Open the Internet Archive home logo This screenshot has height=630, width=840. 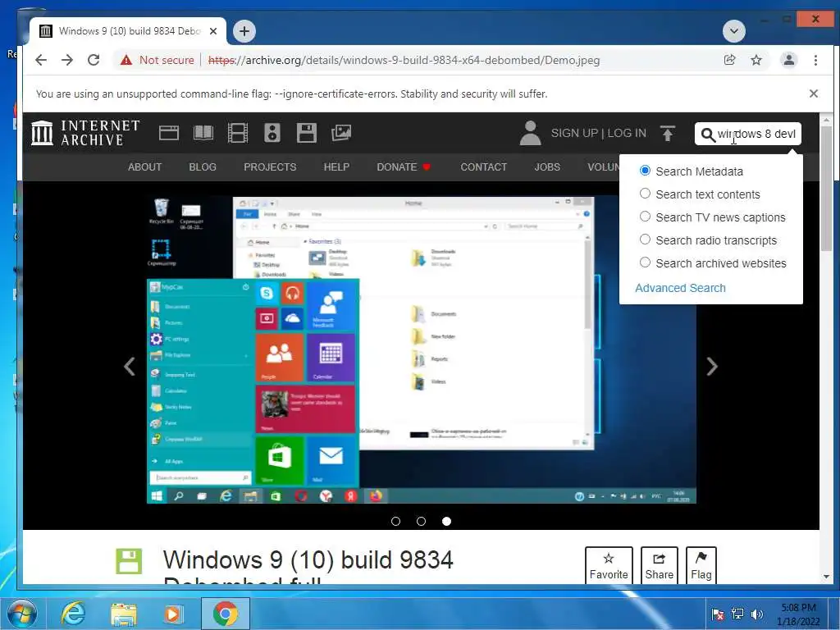click(x=85, y=133)
